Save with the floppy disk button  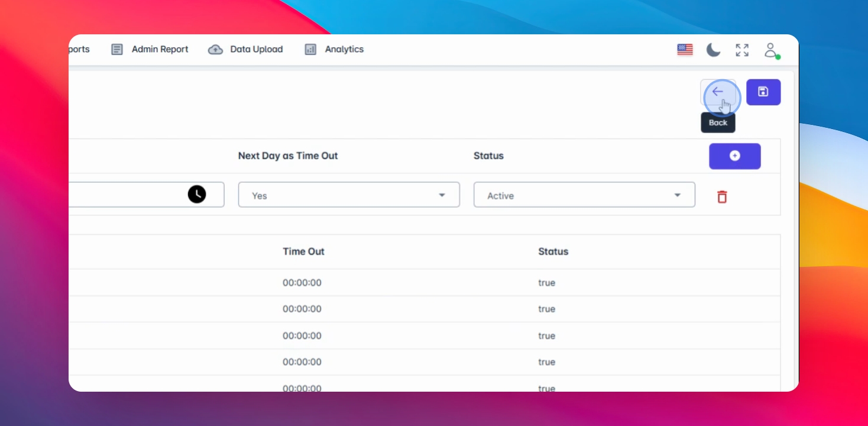763,92
